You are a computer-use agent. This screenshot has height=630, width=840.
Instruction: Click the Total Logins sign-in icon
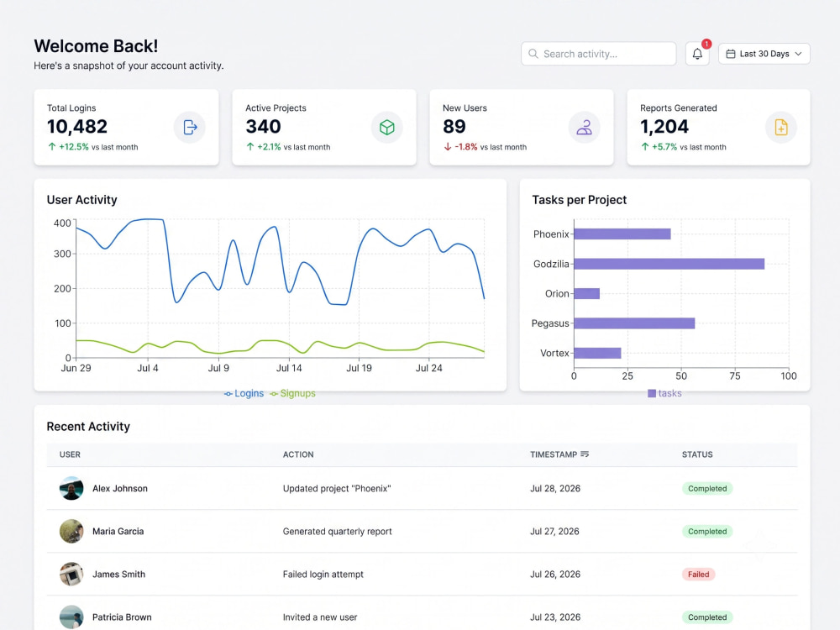click(x=190, y=127)
